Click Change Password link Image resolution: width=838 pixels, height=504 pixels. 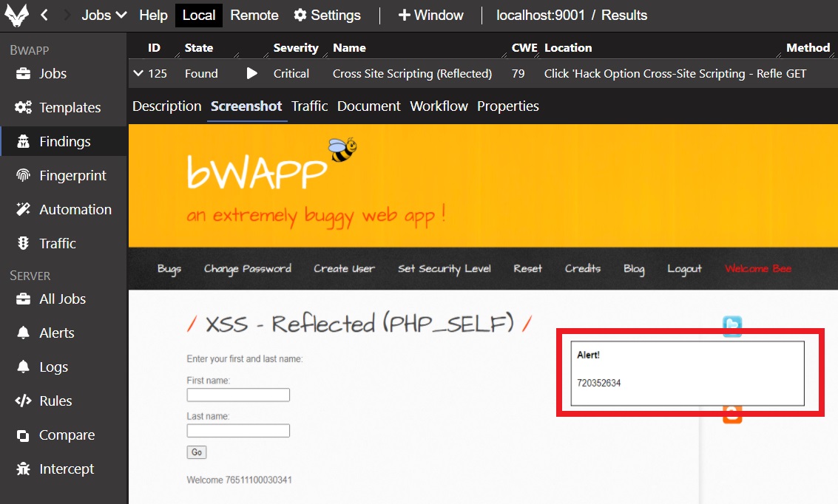(x=248, y=268)
